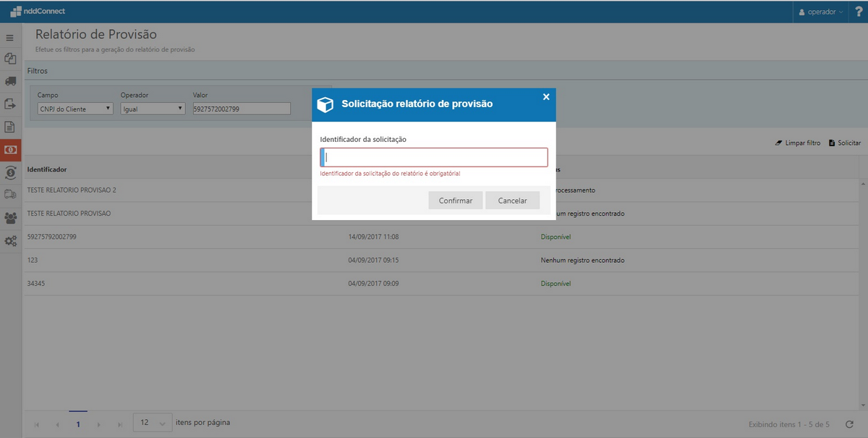Open the settings gears icon in sidebar
868x438 pixels.
click(x=10, y=241)
